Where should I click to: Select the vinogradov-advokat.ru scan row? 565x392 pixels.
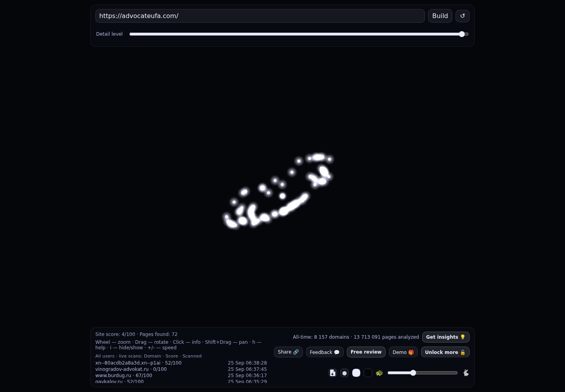pyautogui.click(x=181, y=369)
